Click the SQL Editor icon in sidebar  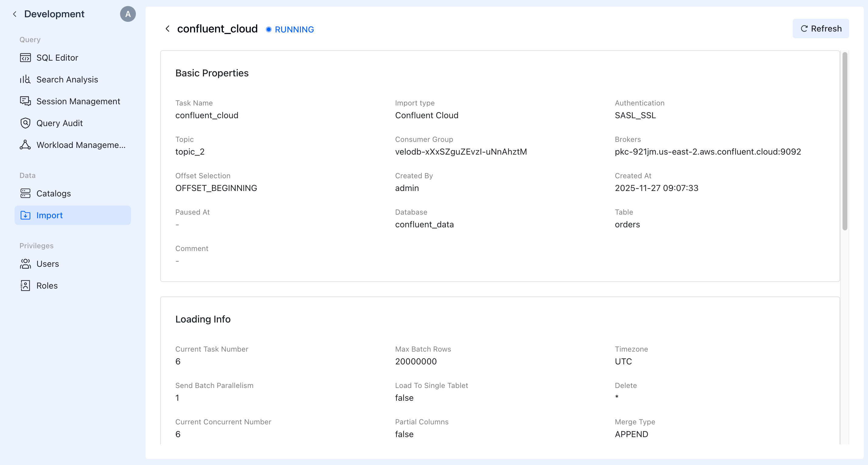click(25, 58)
